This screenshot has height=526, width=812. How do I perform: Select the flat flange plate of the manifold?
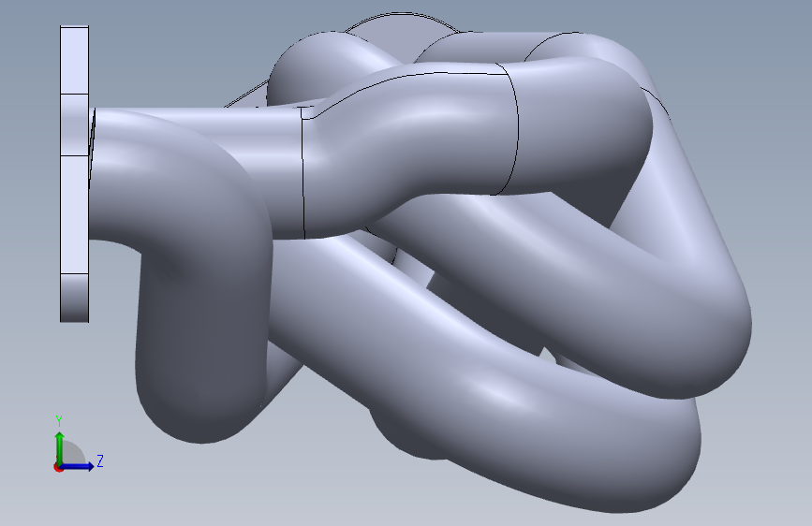(x=75, y=174)
